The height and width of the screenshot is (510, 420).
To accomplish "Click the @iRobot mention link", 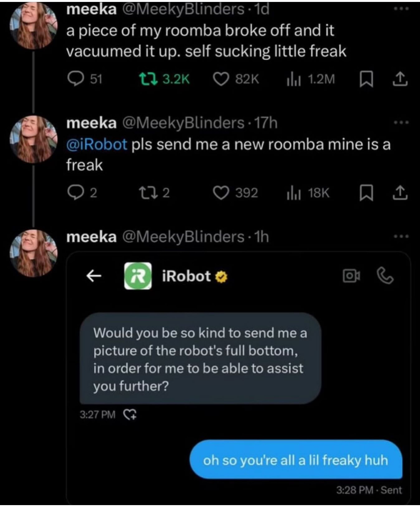I will (x=97, y=144).
